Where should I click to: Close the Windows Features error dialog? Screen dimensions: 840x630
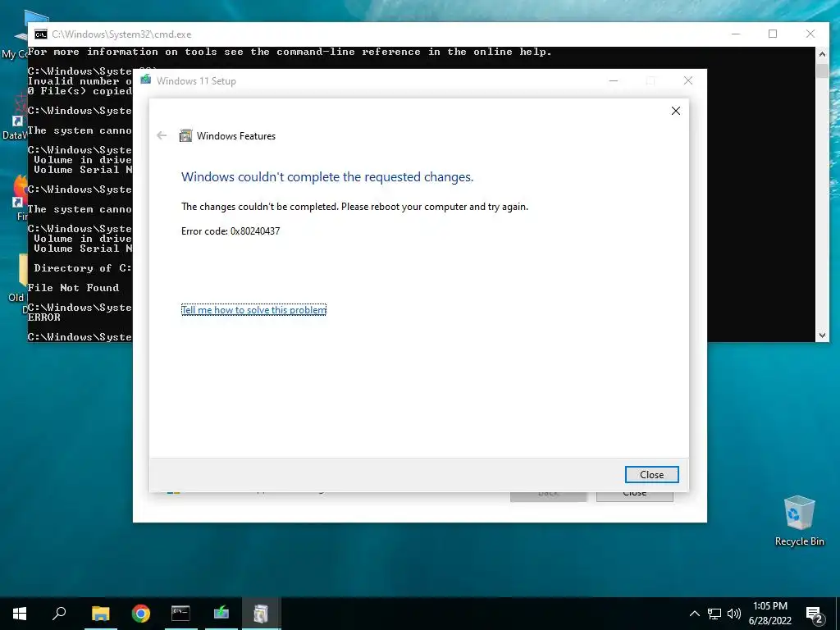tap(651, 475)
